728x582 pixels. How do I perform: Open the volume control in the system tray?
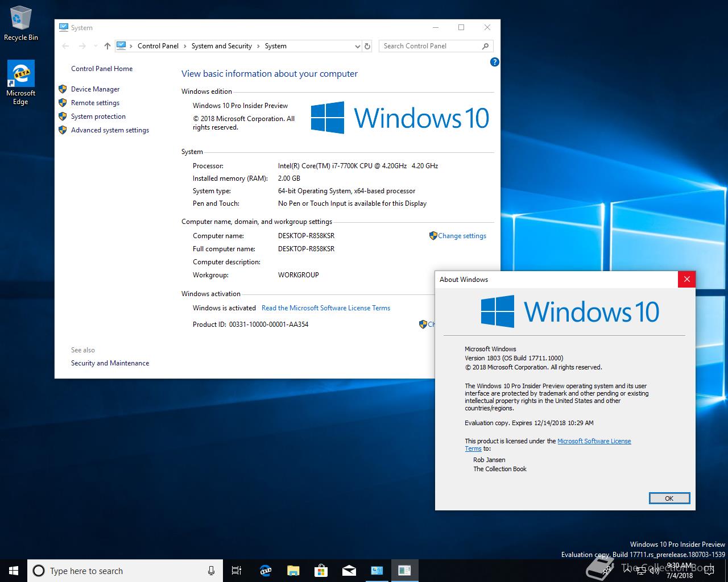[655, 571]
